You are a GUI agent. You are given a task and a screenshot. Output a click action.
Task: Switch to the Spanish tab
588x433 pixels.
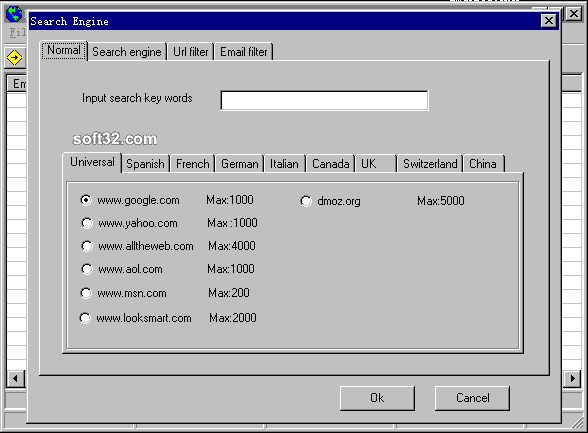pyautogui.click(x=145, y=164)
